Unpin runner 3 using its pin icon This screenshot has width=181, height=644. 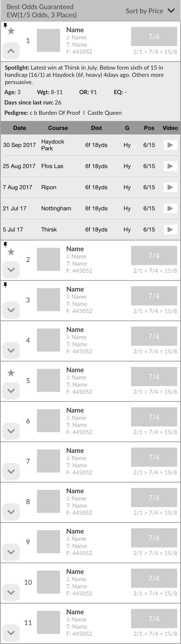coord(5,285)
